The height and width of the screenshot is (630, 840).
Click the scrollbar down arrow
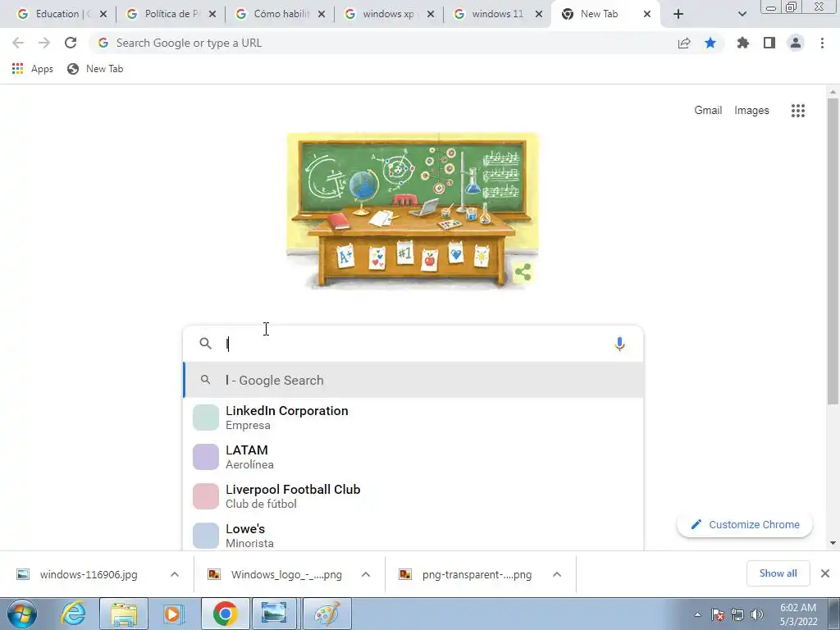coord(833,543)
